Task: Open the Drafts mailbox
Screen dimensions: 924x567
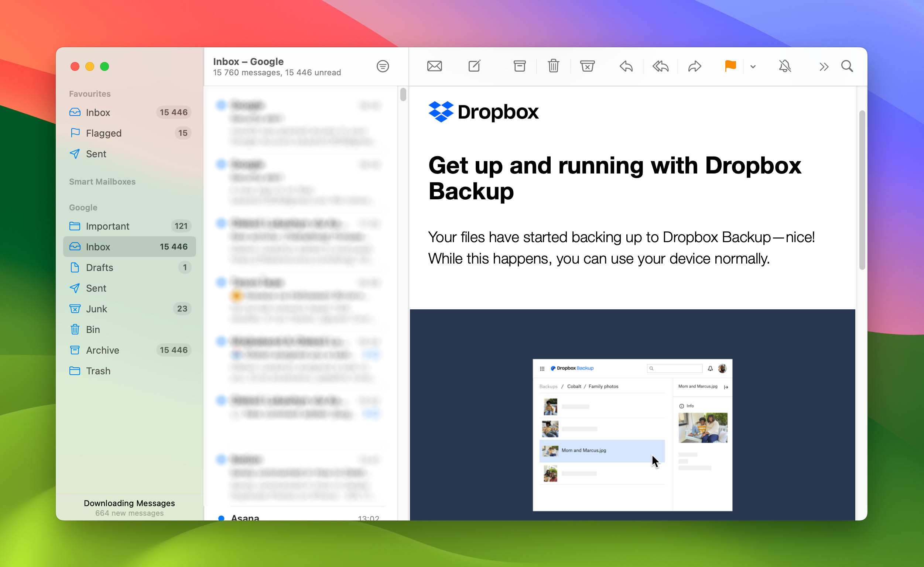Action: click(x=129, y=267)
